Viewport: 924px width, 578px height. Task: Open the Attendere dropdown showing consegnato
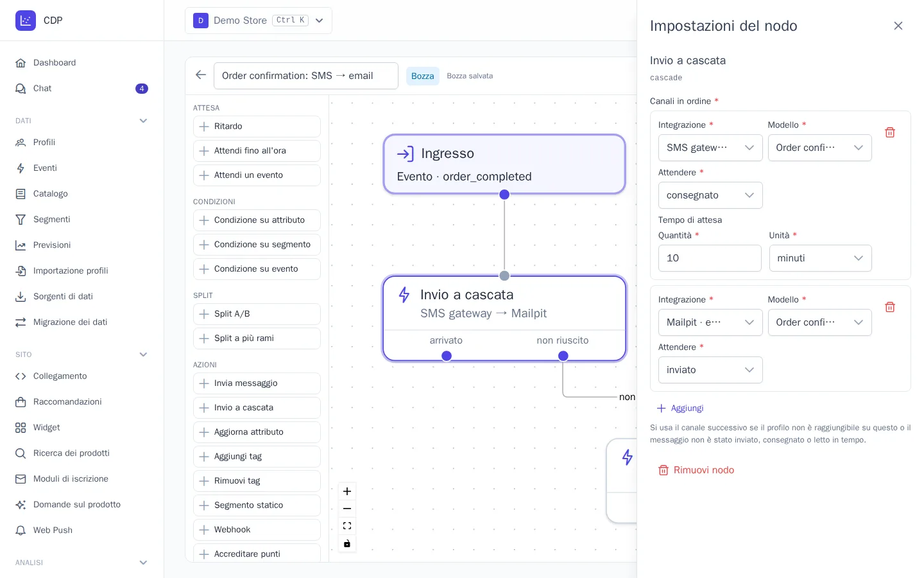pos(710,195)
